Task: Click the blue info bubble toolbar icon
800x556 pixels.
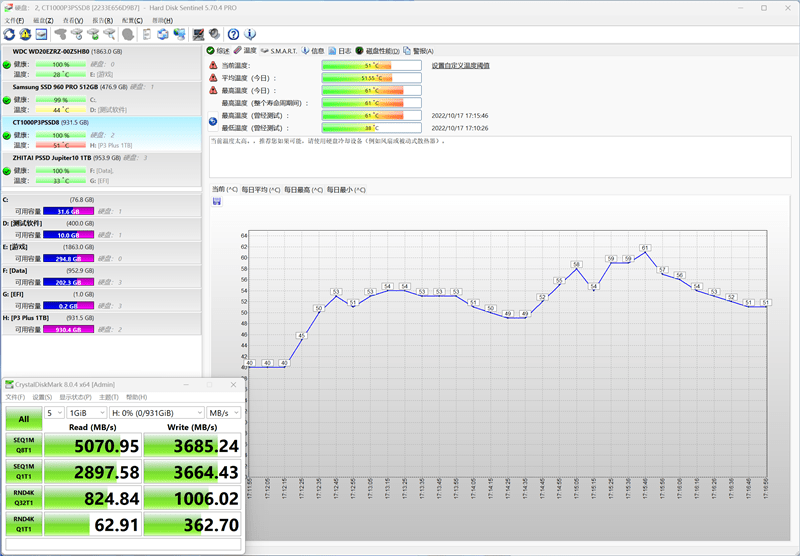Action: click(249, 34)
